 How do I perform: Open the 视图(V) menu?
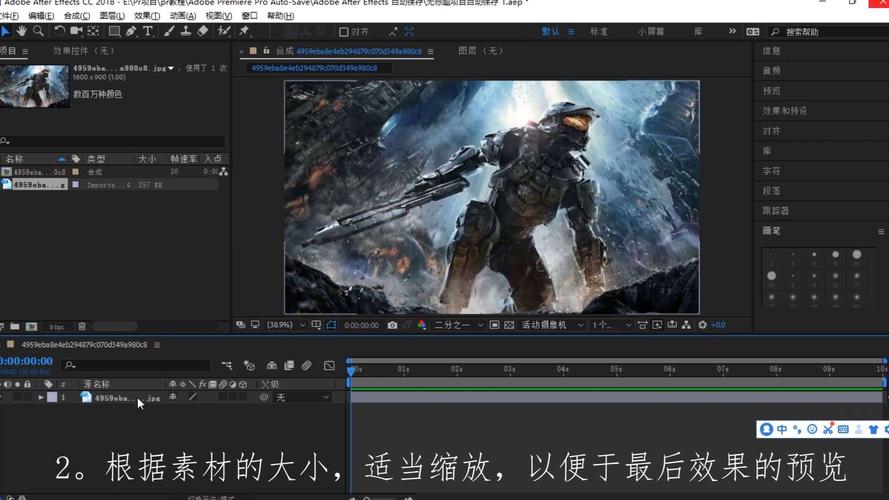click(x=218, y=16)
